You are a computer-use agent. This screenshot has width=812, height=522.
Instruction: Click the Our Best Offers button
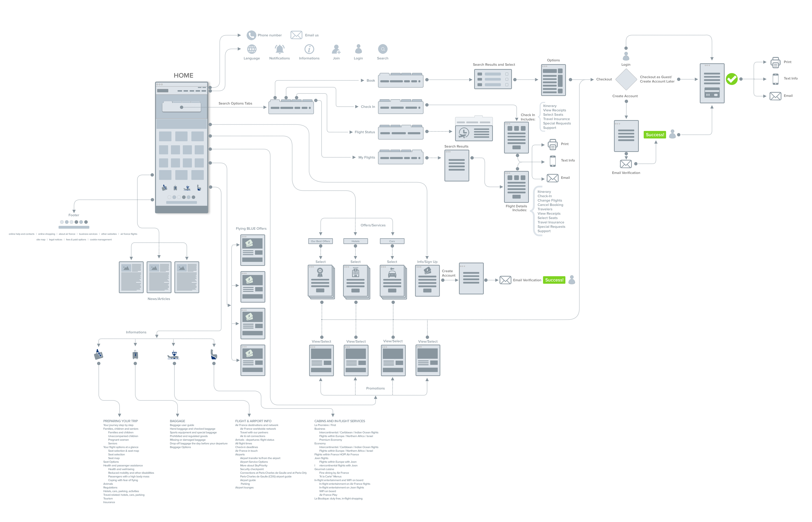coord(320,241)
